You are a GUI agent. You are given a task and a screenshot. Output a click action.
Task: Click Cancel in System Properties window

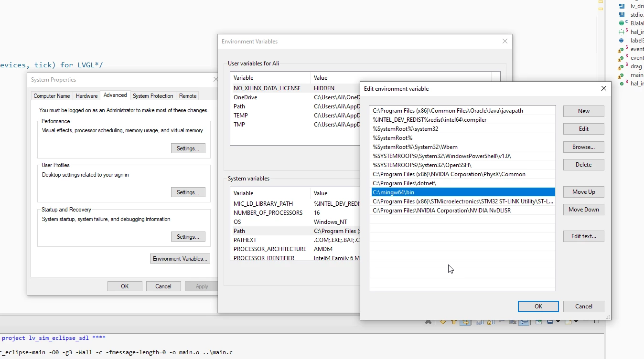click(163, 286)
